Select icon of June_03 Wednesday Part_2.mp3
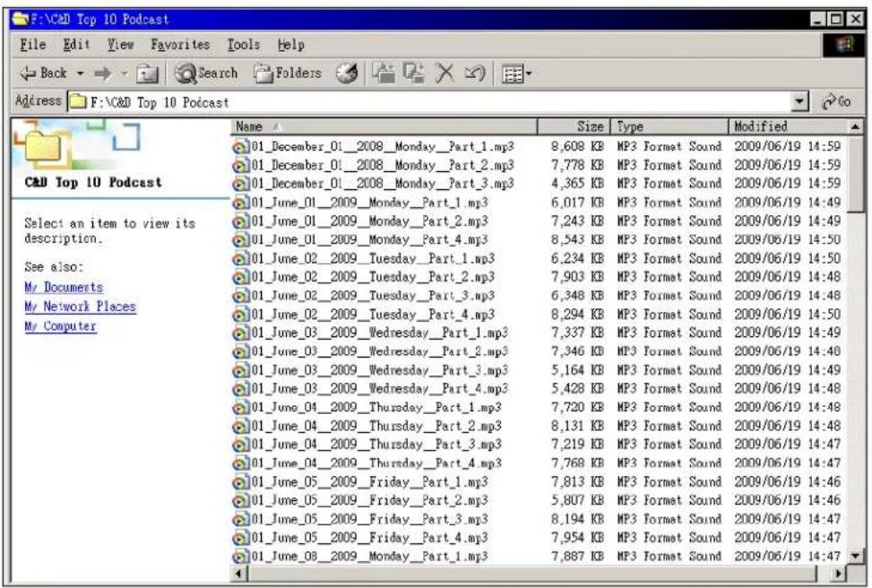The width and height of the screenshot is (872, 588). tap(241, 352)
